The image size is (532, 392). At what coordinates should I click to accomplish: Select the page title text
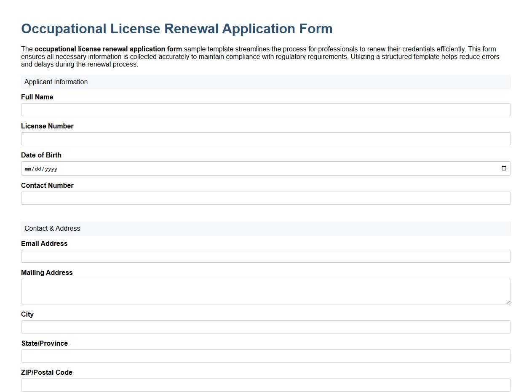[x=176, y=29]
